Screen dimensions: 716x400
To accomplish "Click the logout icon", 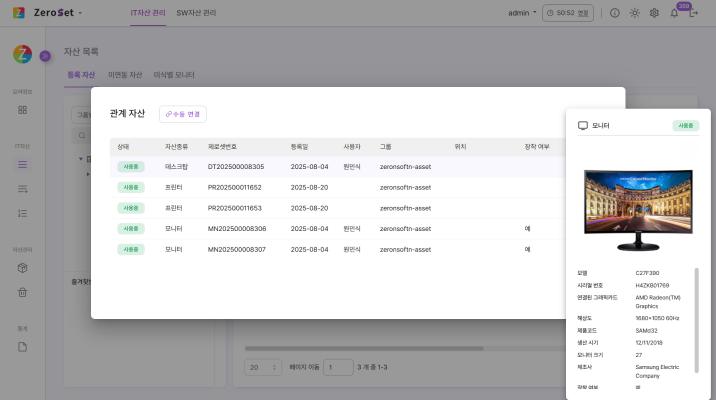I will [694, 13].
